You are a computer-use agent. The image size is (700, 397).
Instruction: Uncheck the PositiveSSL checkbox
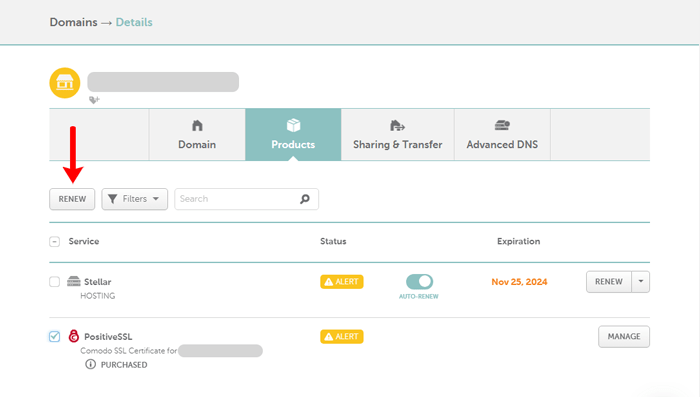pyautogui.click(x=54, y=336)
